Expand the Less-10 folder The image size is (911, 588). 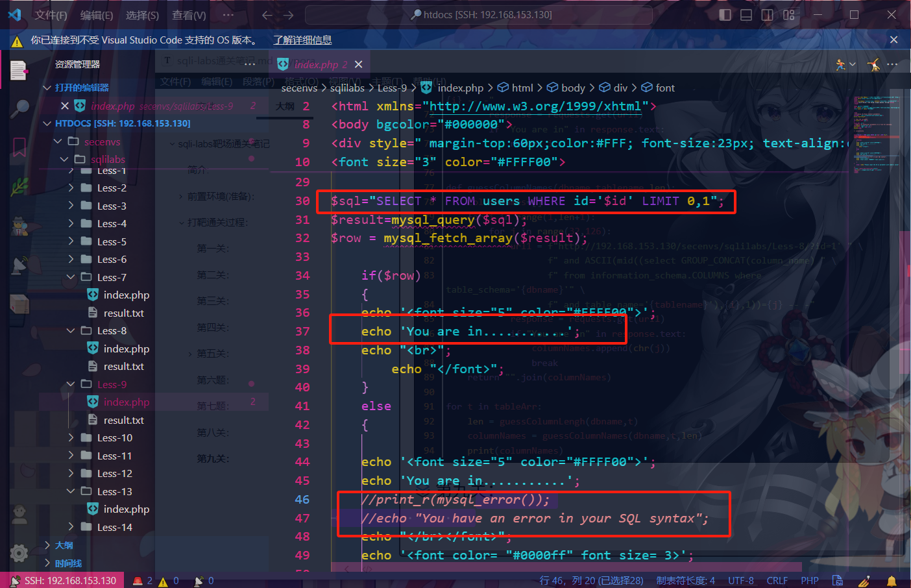coord(114,438)
